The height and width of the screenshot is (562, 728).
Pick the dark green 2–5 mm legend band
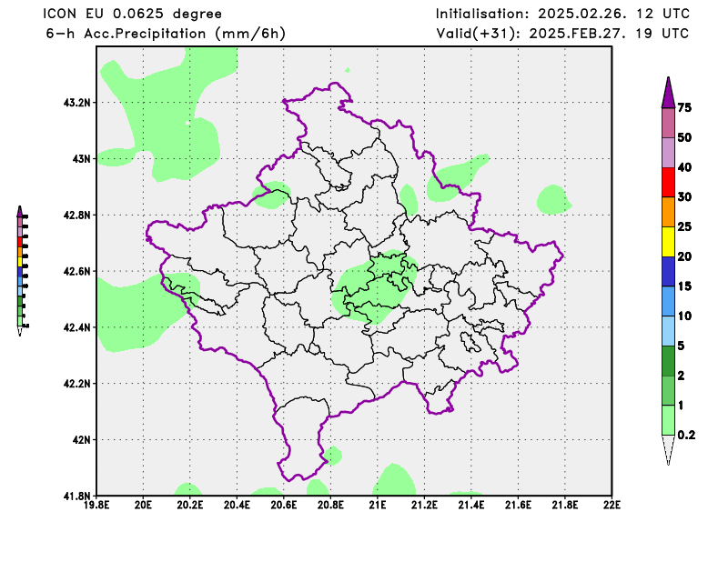coord(668,361)
